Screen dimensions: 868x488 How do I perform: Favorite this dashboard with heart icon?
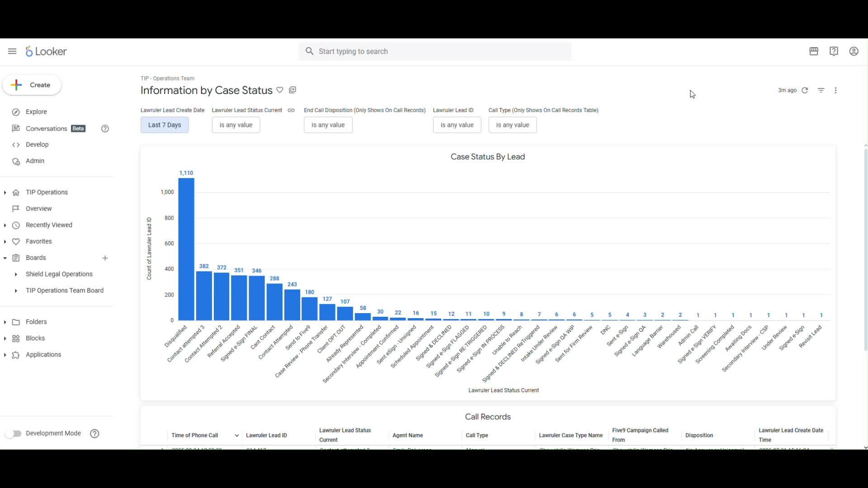(x=280, y=90)
